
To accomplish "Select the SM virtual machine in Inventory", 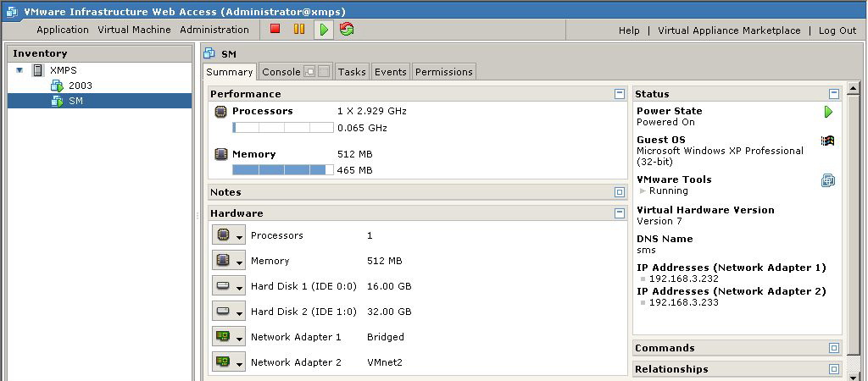I will tap(100, 102).
